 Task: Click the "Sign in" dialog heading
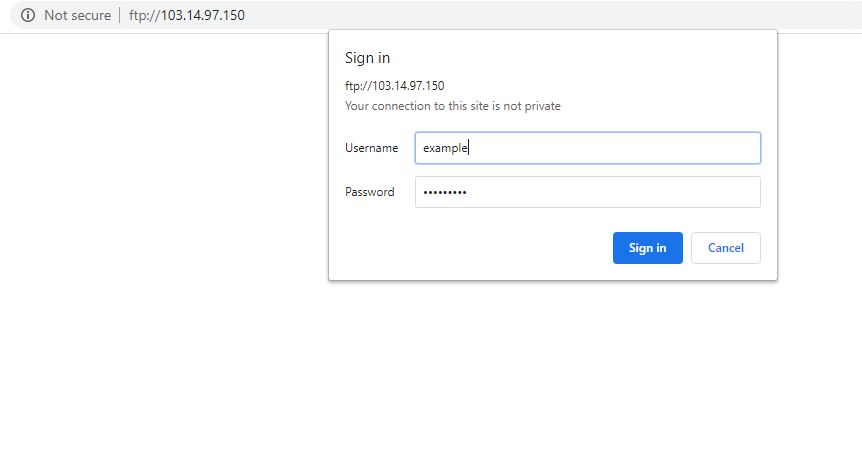click(367, 58)
